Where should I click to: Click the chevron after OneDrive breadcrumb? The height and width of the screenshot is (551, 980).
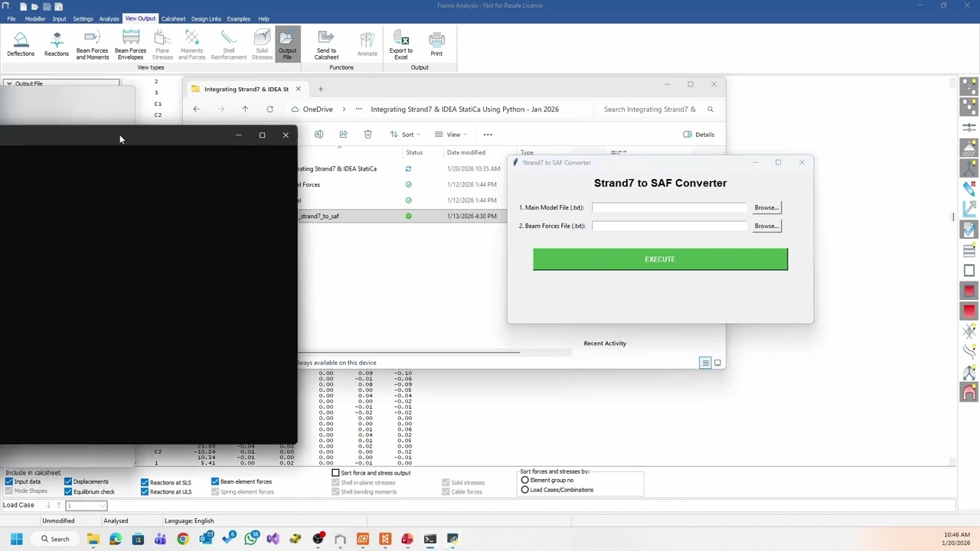click(344, 109)
